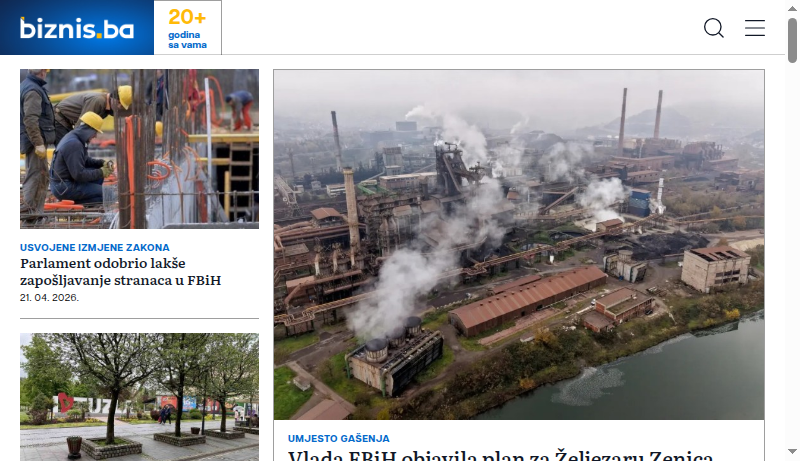Click the empty scrollbar track below the thumb
This screenshot has height=461, width=800.
tap(792, 255)
